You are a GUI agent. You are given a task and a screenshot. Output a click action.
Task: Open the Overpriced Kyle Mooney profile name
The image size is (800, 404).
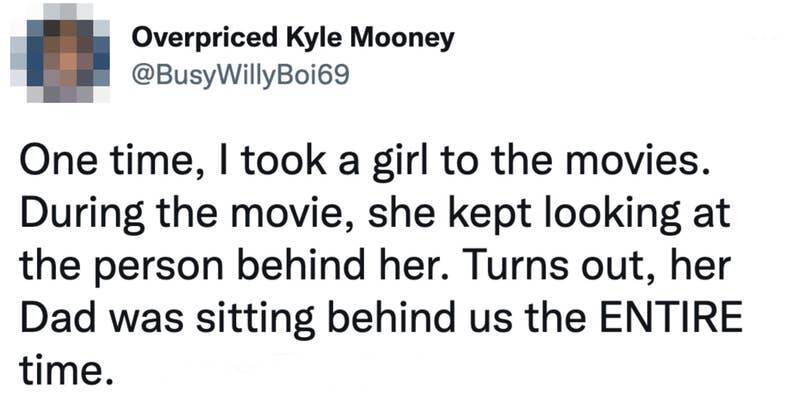[293, 39]
